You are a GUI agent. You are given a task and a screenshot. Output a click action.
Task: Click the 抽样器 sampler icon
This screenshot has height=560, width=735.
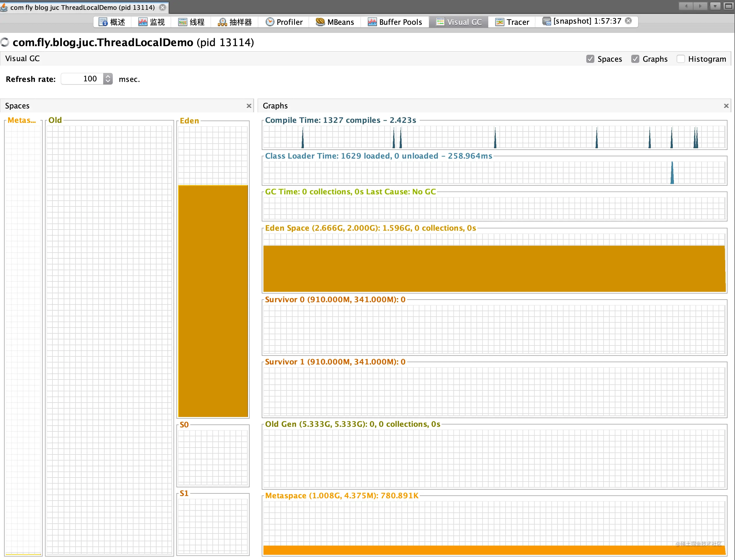click(x=222, y=22)
